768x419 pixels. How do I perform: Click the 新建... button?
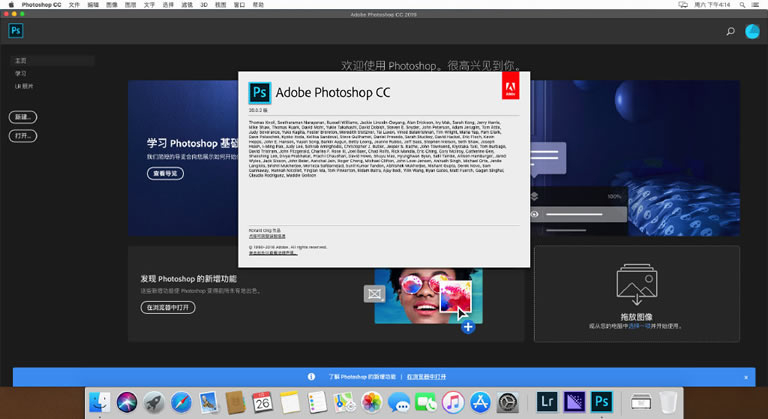pyautogui.click(x=23, y=117)
